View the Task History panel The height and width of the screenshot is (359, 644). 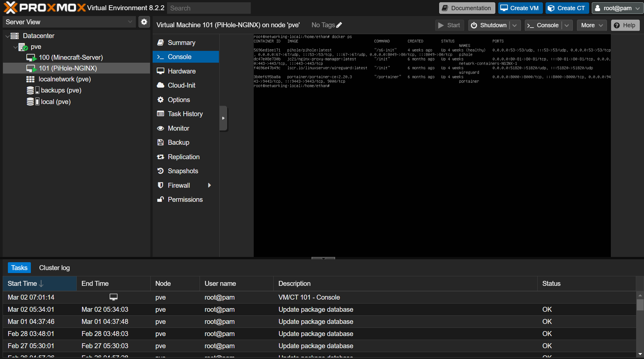(x=185, y=114)
